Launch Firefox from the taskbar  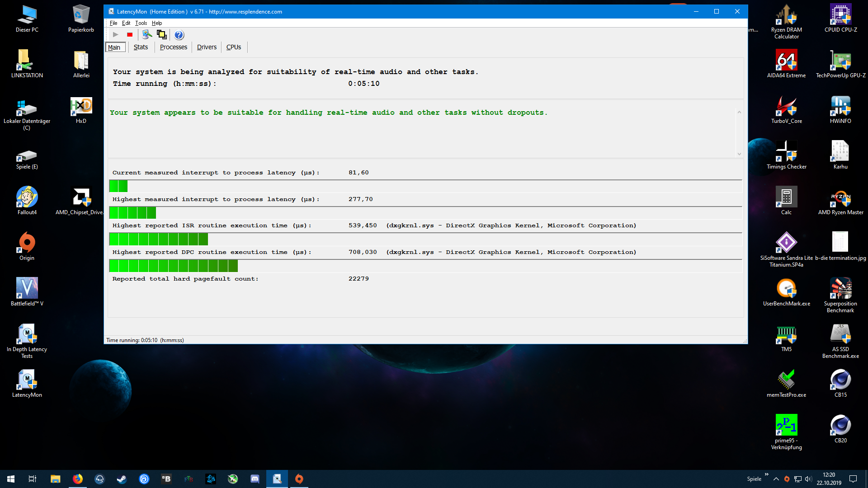click(x=77, y=479)
